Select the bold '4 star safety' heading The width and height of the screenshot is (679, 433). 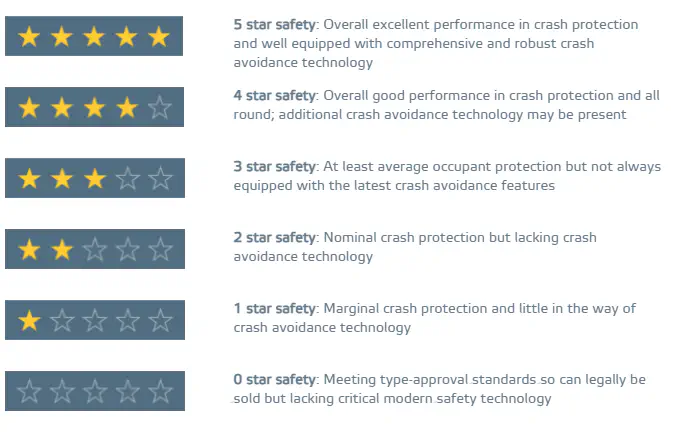click(x=275, y=96)
